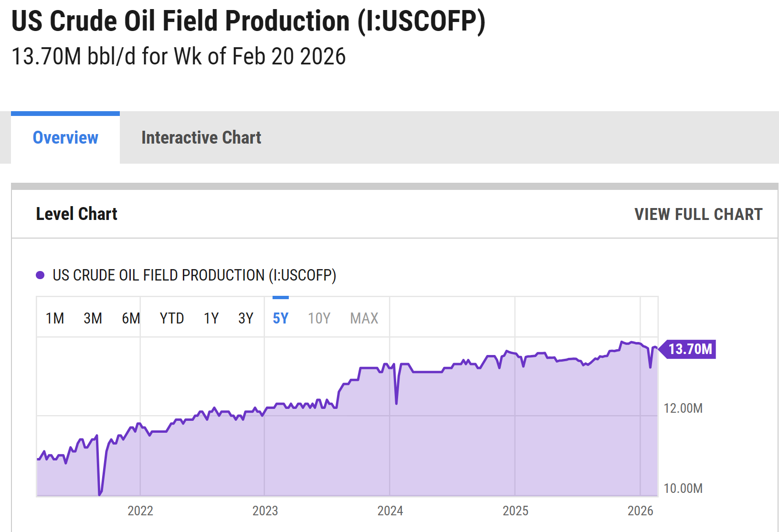
Task: Select the 1M time range
Action: (x=55, y=318)
